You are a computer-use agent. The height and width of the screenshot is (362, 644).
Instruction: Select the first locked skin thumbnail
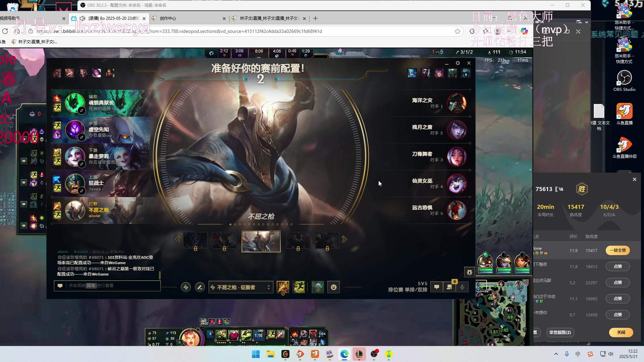[195, 241]
